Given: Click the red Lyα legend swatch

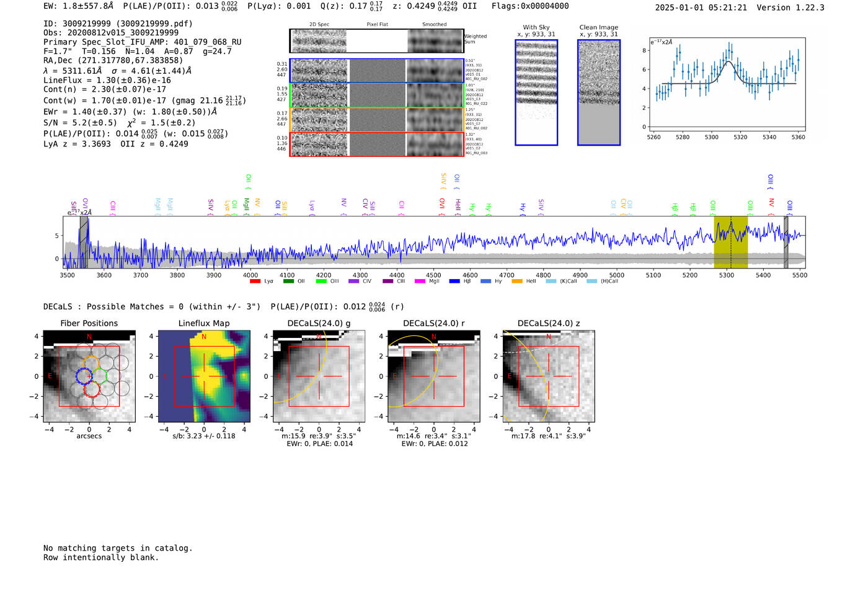Looking at the screenshot, I should [x=255, y=282].
